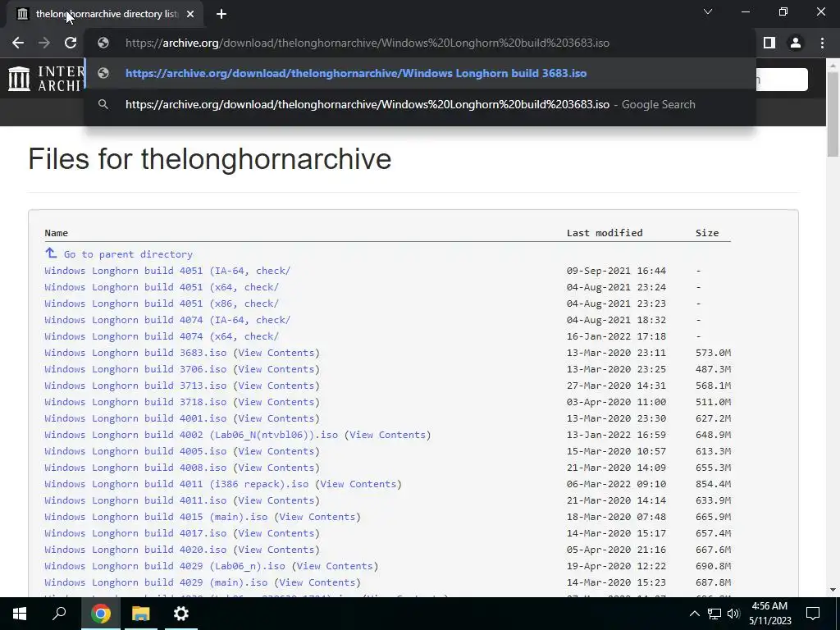View Contents of build 4015 (main).iso
This screenshot has width=840, height=630.
[317, 517]
